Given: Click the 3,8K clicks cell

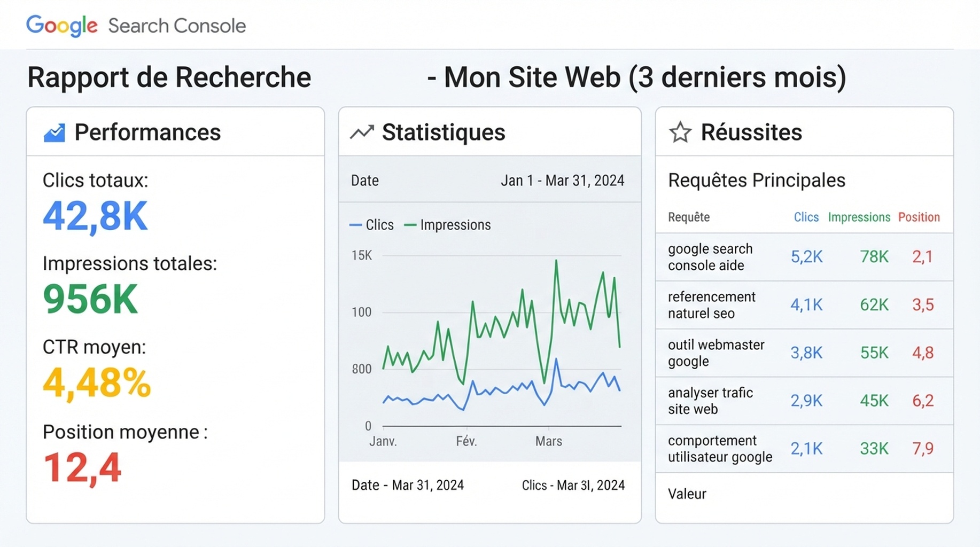Looking at the screenshot, I should point(807,353).
